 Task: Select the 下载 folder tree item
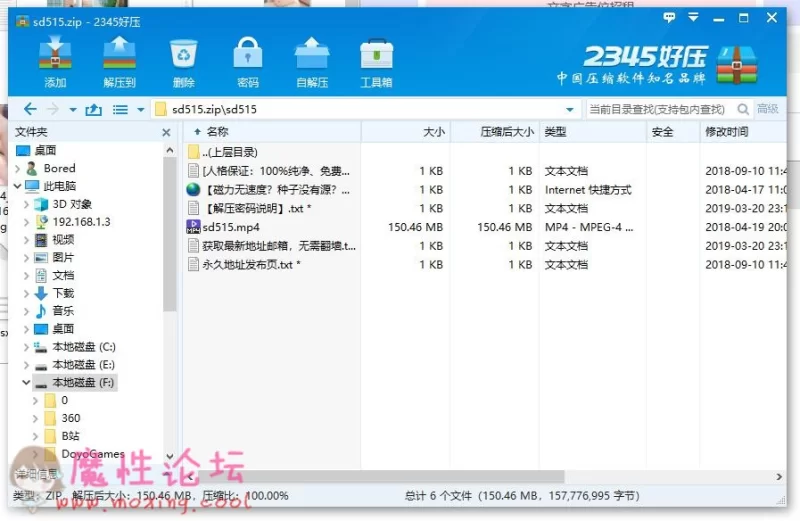pyautogui.click(x=63, y=293)
